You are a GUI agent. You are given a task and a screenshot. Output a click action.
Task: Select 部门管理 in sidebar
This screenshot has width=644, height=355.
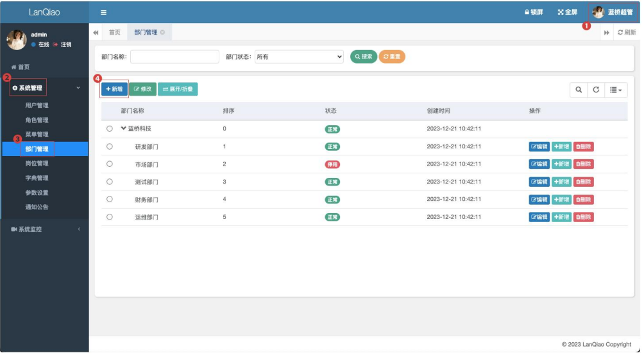tap(44, 149)
